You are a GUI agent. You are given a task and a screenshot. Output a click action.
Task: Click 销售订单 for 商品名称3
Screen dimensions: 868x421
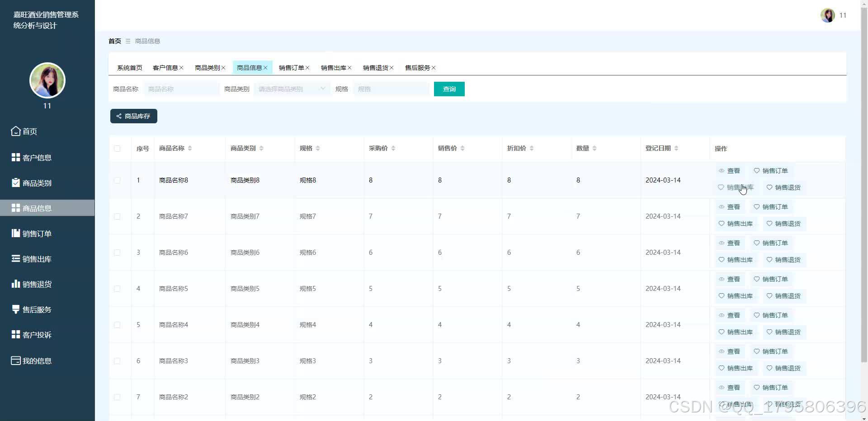point(771,351)
